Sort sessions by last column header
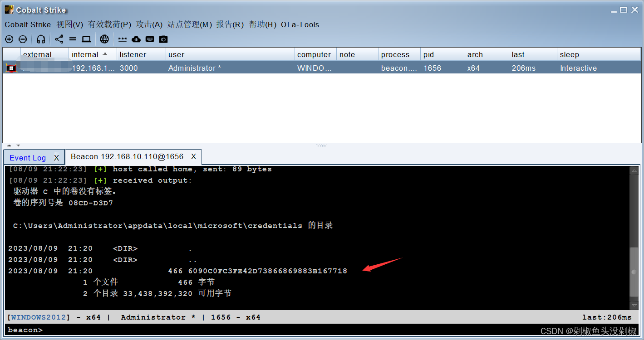The image size is (644, 340). point(533,54)
